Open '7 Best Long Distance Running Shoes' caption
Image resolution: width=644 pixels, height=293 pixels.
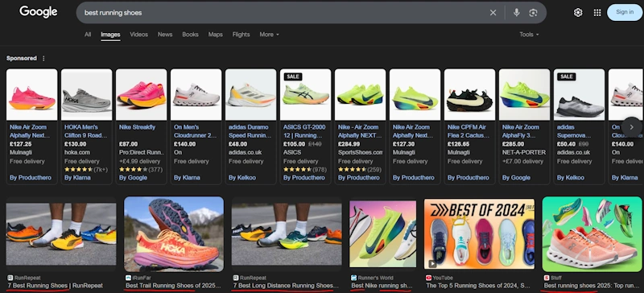286,285
